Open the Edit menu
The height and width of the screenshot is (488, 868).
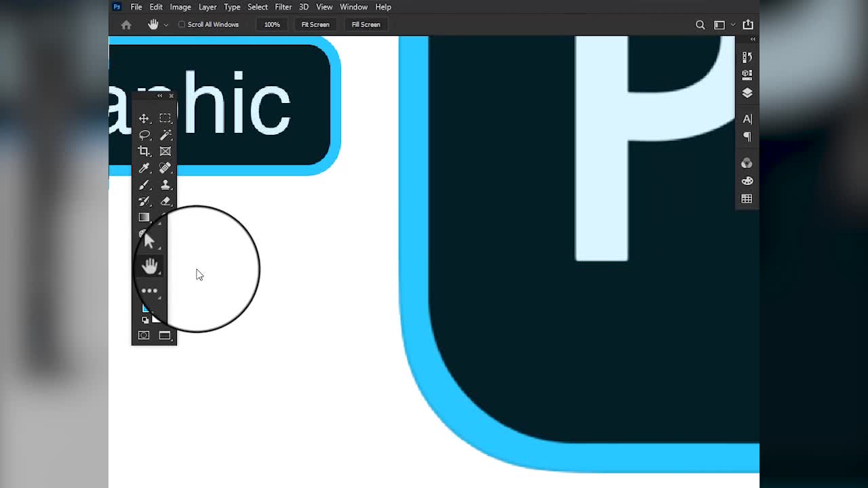(156, 7)
